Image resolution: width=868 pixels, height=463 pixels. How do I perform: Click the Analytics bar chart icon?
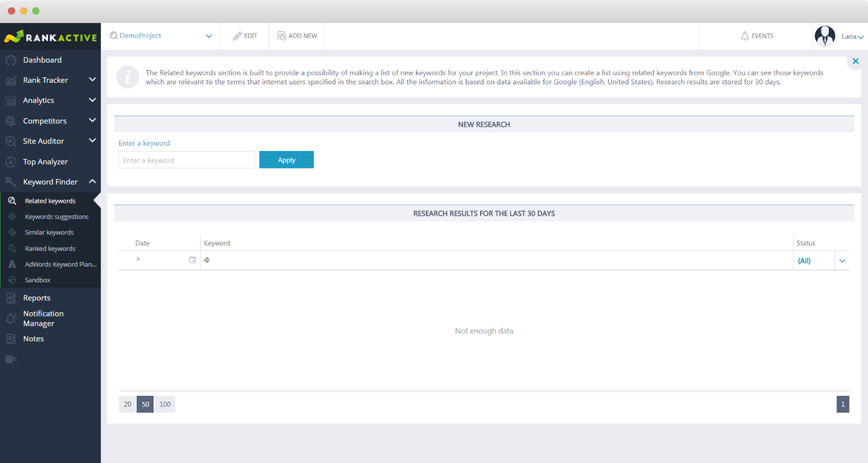[10, 101]
